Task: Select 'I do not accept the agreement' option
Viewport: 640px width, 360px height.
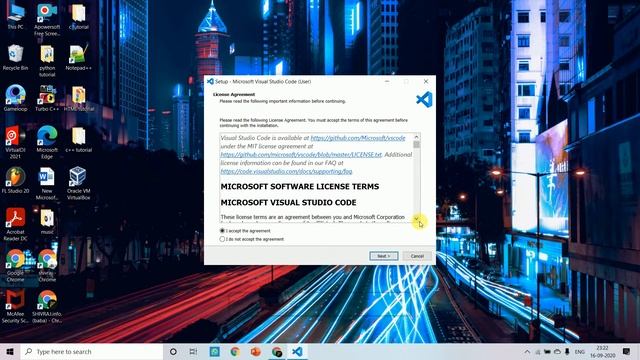Action: pos(252,239)
